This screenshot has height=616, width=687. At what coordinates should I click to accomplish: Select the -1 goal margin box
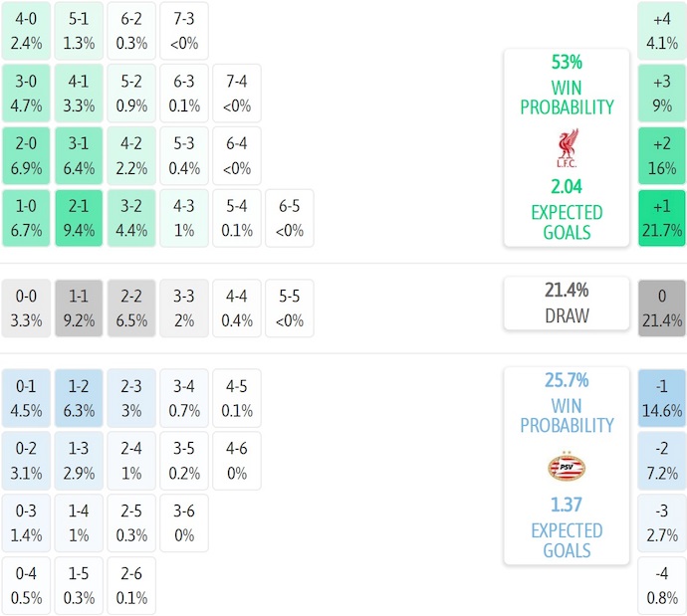click(662, 398)
